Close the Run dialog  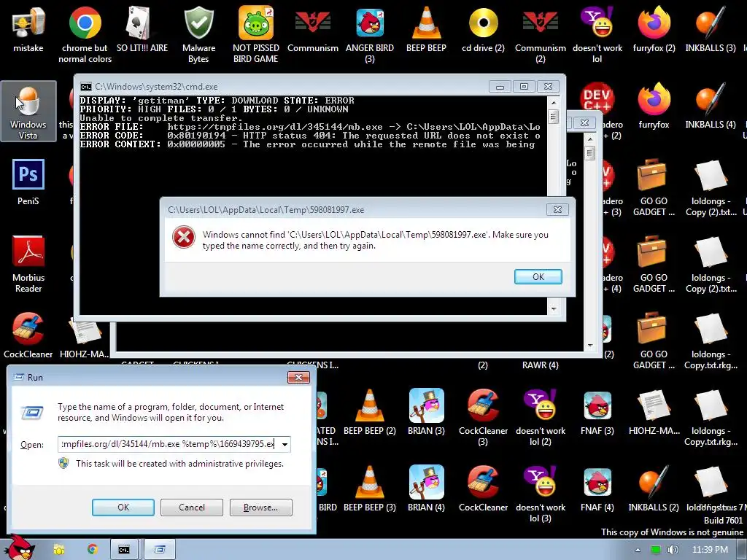[298, 377]
